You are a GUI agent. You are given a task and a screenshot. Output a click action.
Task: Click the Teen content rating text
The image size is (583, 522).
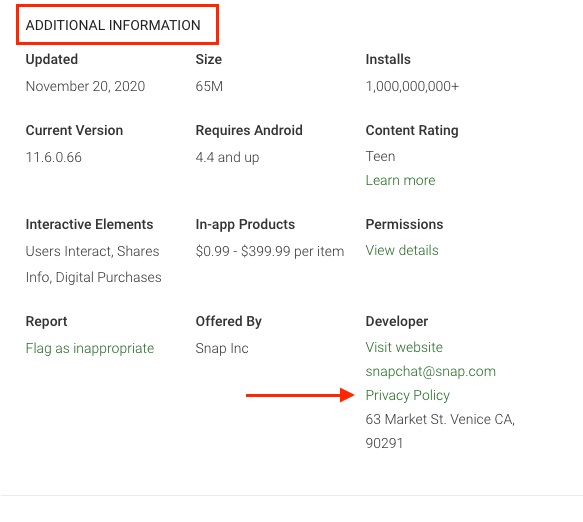380,156
